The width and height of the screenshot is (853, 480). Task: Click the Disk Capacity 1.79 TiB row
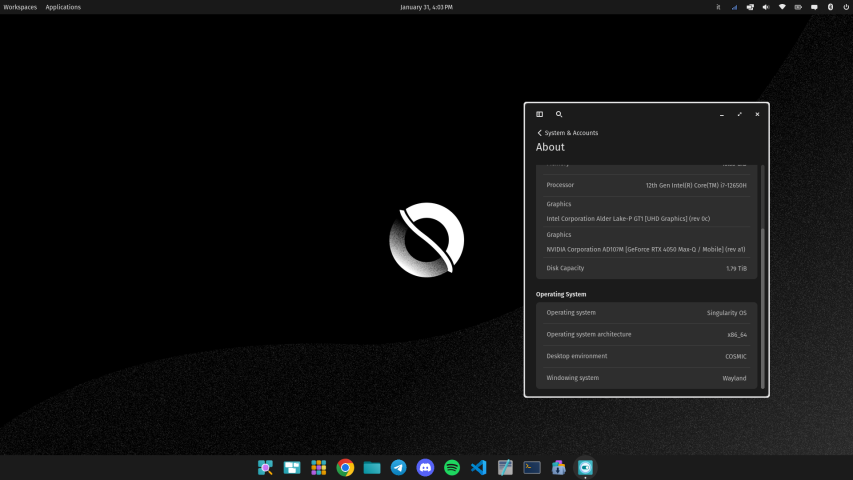click(x=646, y=268)
